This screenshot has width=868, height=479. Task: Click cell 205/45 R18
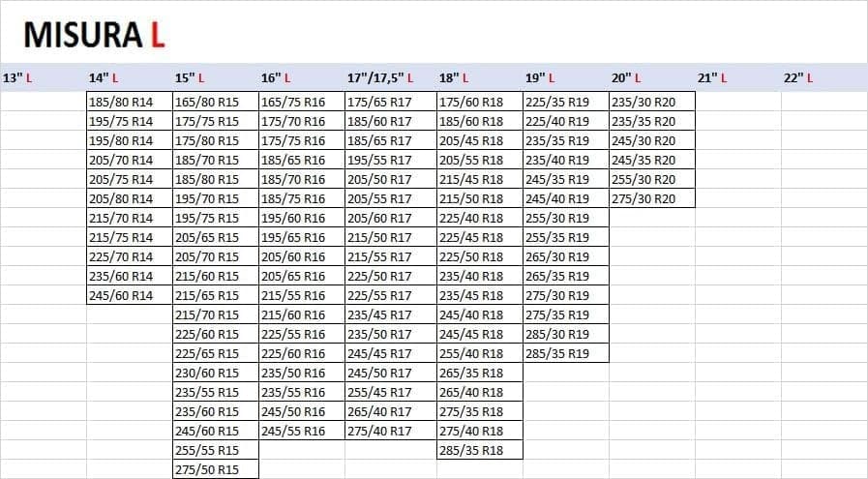tap(480, 140)
